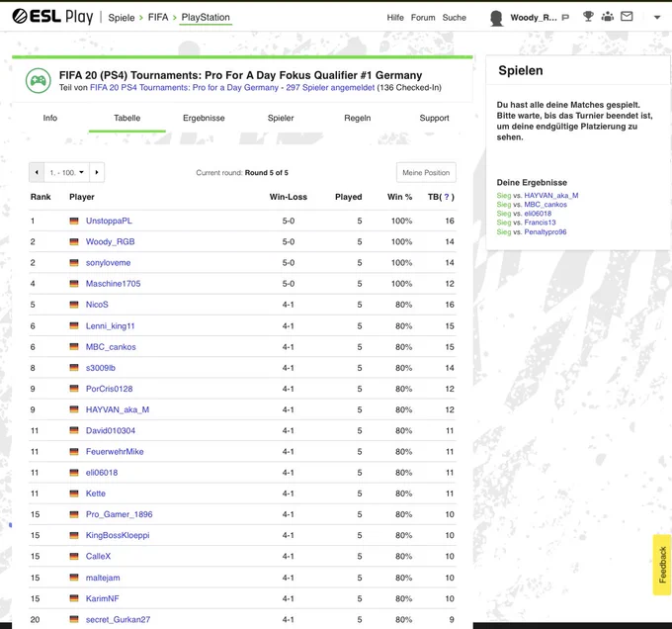Open the user profile avatar icon
This screenshot has height=629, width=672.
(x=496, y=18)
